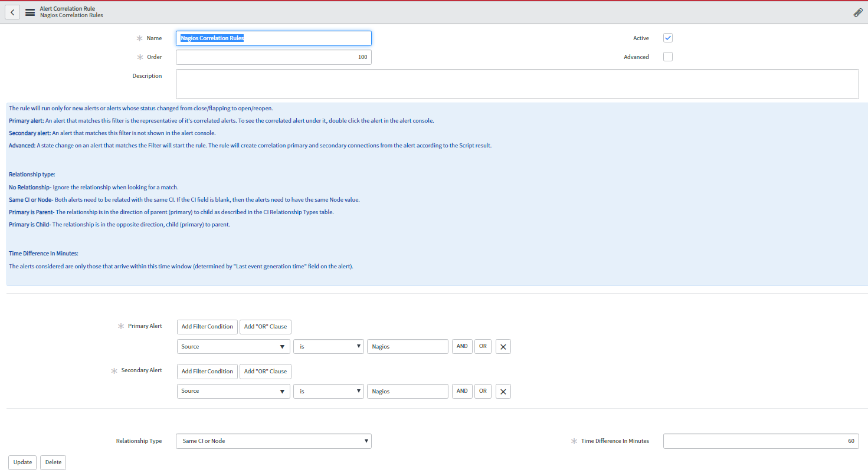Click the Delete button
The height and width of the screenshot is (473, 868).
(53, 462)
